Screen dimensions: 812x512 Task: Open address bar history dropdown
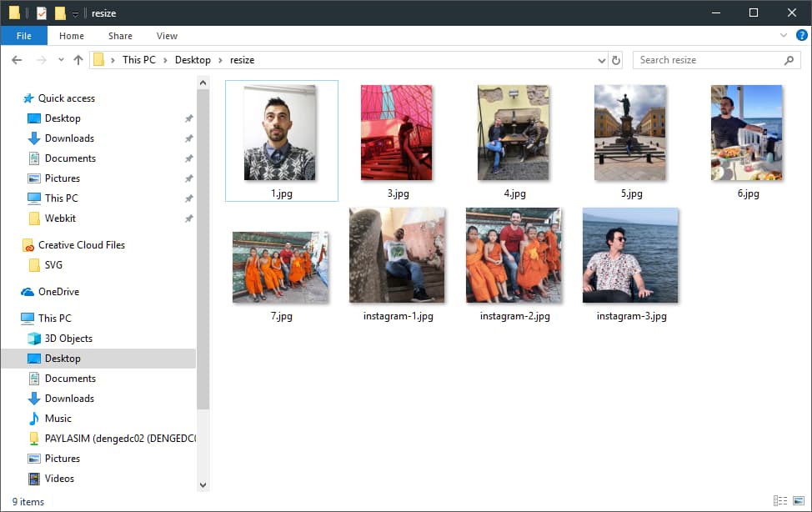602,60
